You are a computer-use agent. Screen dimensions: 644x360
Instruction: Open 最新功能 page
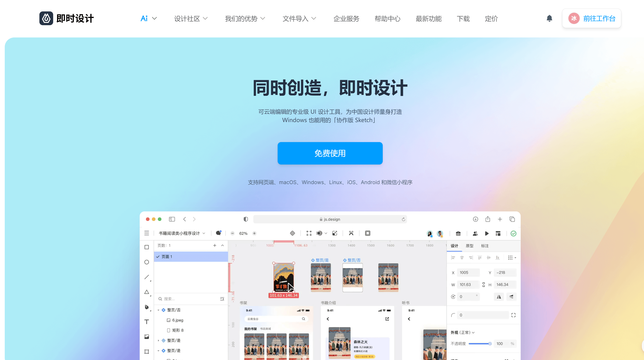[429, 19]
